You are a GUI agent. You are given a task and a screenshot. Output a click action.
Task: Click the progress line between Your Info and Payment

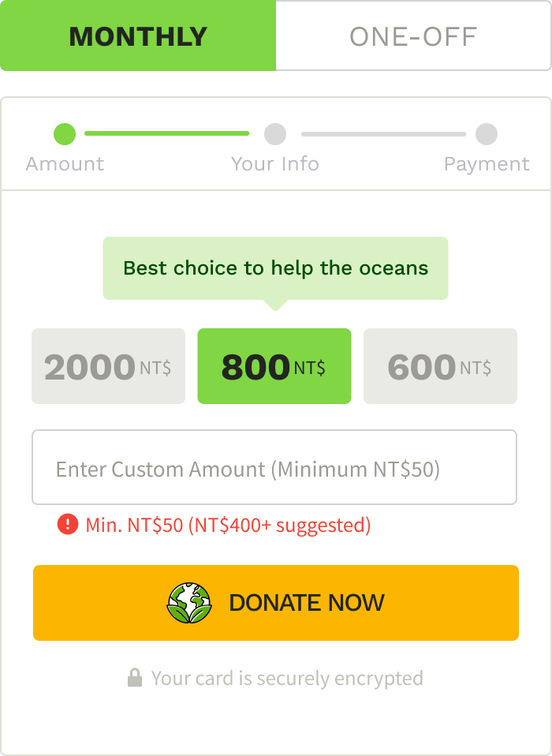382,133
